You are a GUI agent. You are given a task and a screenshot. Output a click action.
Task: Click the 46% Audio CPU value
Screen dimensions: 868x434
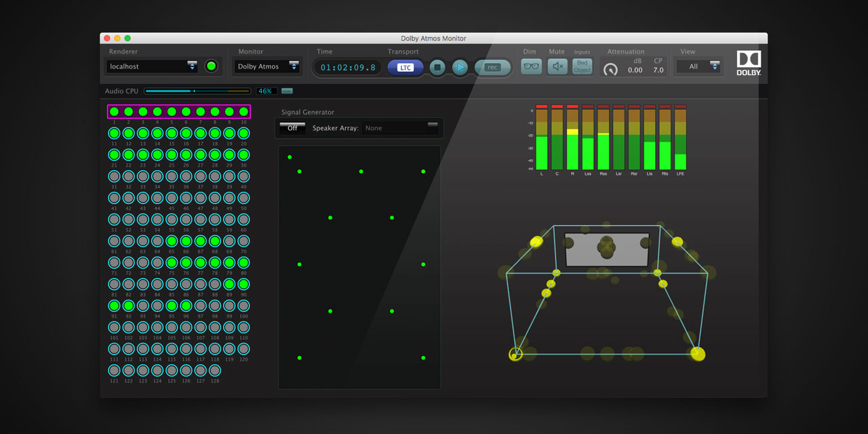267,91
